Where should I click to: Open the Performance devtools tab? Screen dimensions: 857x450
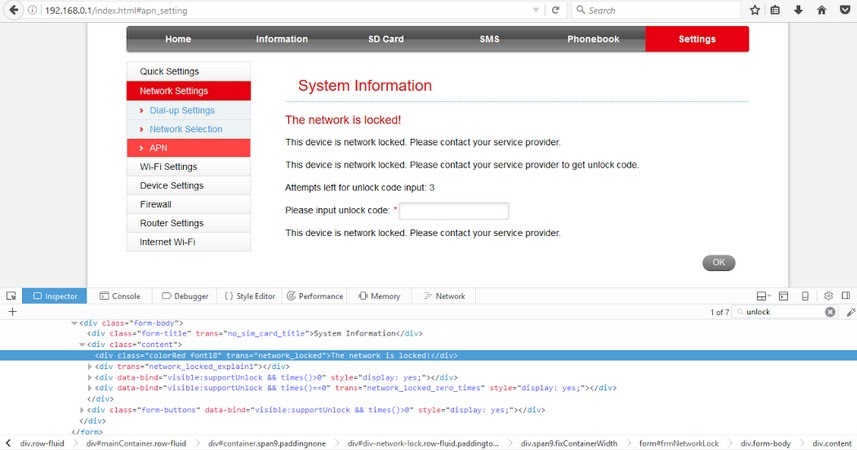click(315, 296)
